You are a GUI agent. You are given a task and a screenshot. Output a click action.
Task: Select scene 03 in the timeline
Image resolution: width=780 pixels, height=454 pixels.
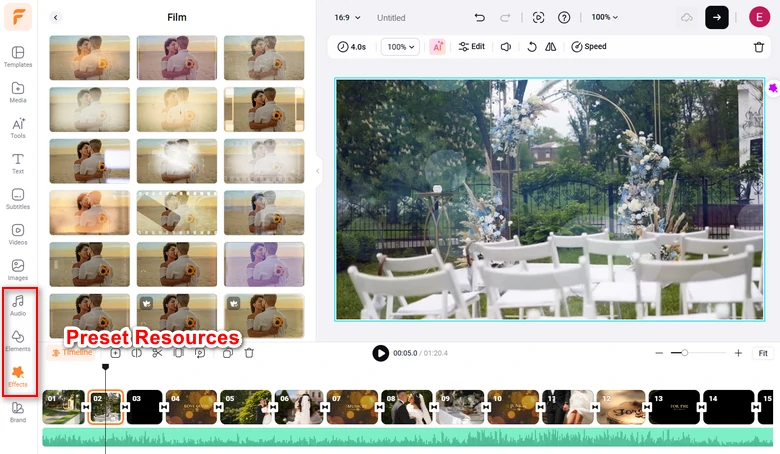coord(145,407)
